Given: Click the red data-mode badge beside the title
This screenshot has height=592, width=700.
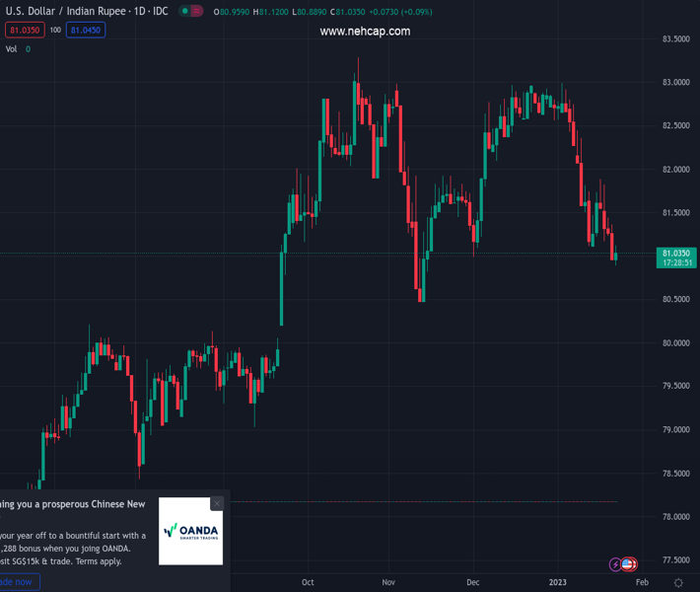Looking at the screenshot, I should click(197, 11).
